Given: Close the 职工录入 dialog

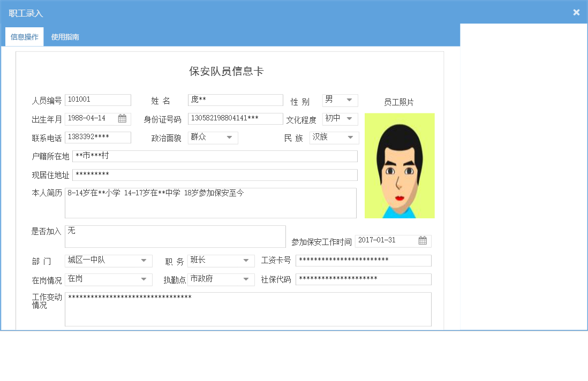Looking at the screenshot, I should pyautogui.click(x=576, y=12).
